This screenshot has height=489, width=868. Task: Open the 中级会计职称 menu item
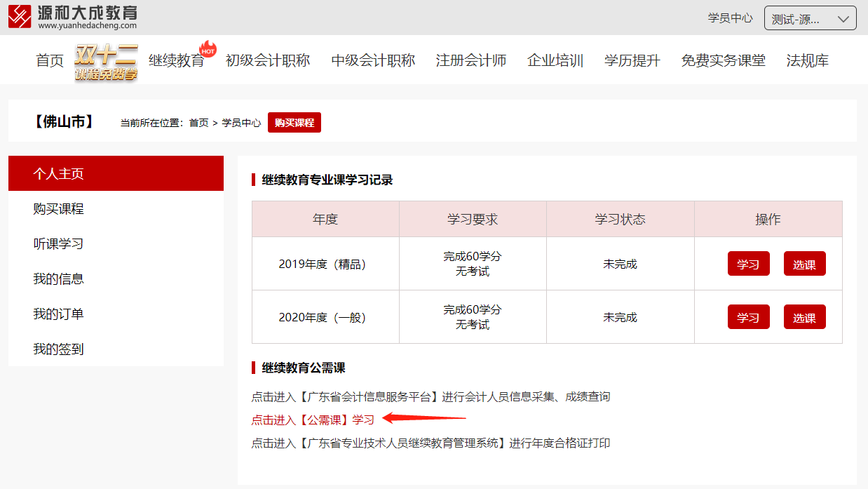click(x=373, y=61)
